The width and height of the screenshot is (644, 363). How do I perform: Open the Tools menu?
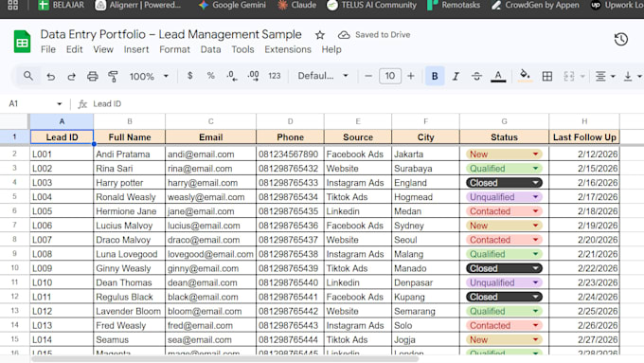242,49
